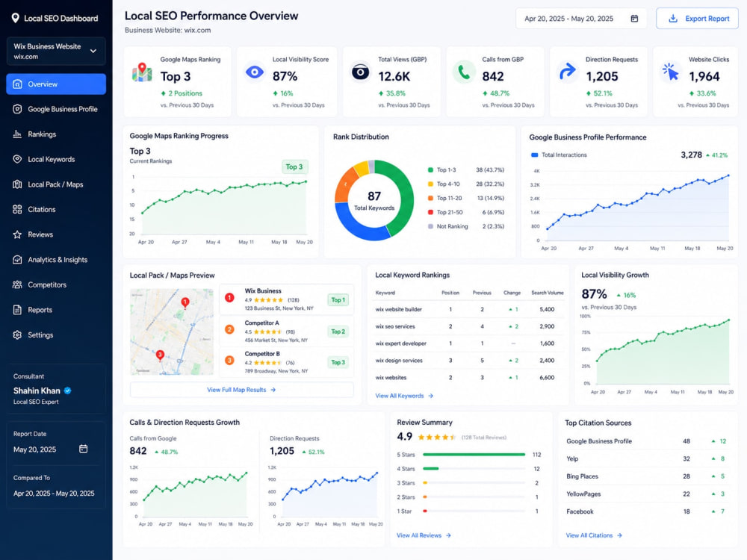Click the Top 3 badge on ranking chart
This screenshot has width=747, height=560.
click(x=294, y=167)
